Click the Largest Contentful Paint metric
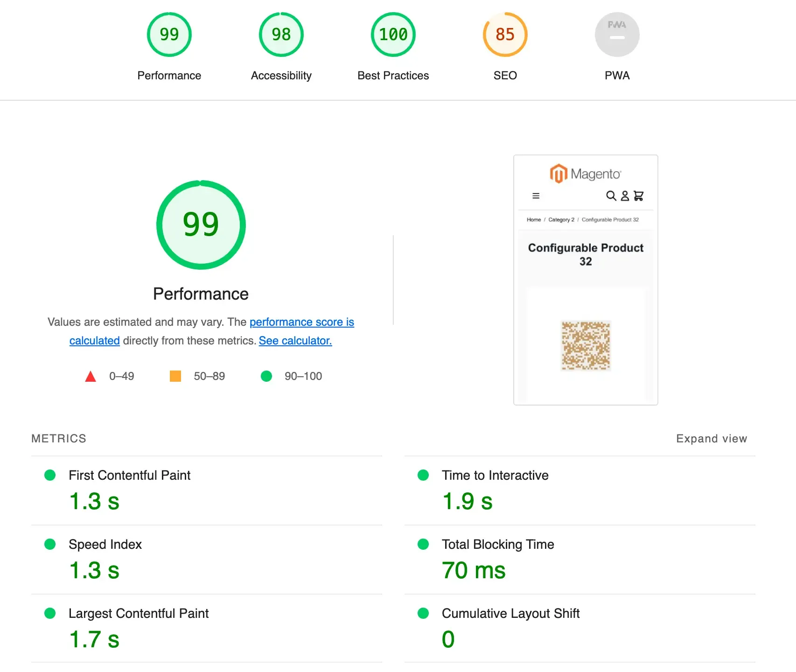Viewport: 796px width, 672px height. click(x=138, y=613)
